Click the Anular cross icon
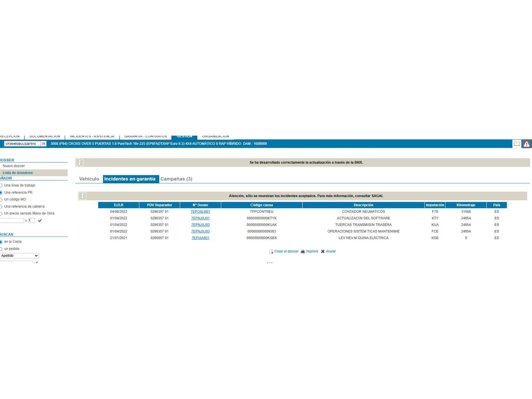The width and height of the screenshot is (532, 399). [323, 251]
